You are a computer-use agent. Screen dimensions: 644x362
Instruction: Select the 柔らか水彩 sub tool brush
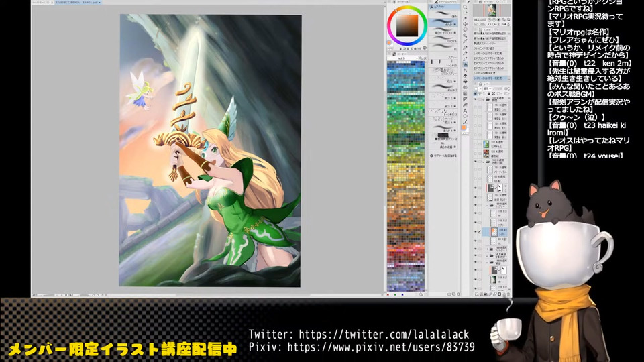(x=444, y=143)
